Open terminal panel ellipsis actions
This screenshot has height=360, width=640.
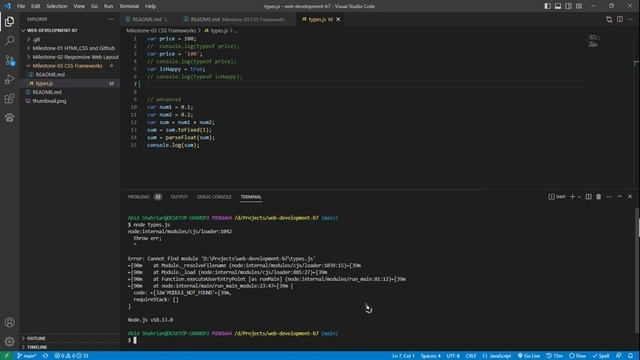(x=609, y=197)
